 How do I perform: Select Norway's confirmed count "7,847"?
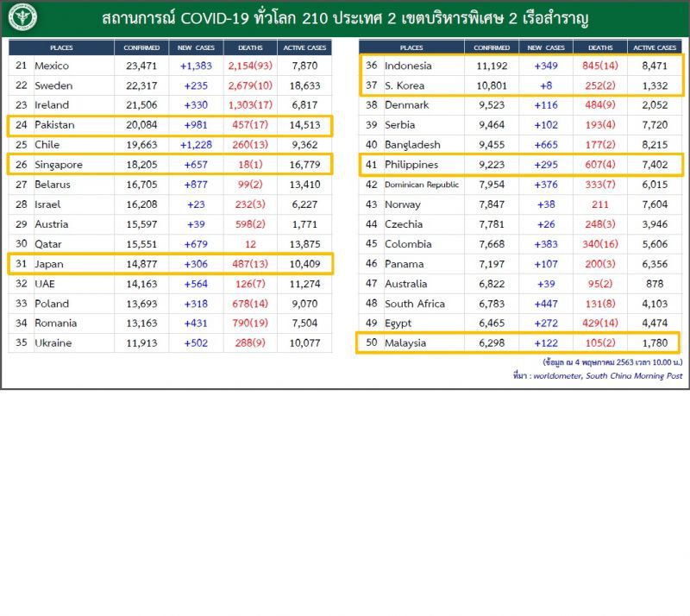[x=492, y=204]
